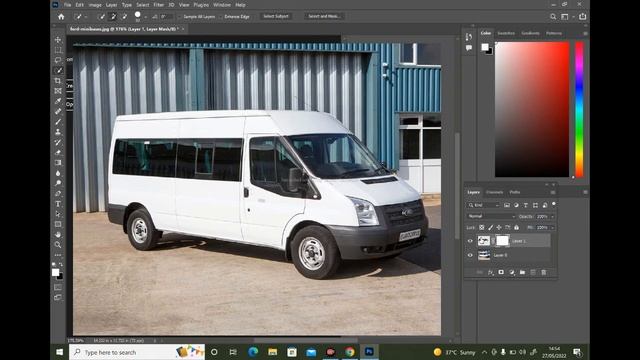Toggle lock transparent pixels

click(x=482, y=227)
